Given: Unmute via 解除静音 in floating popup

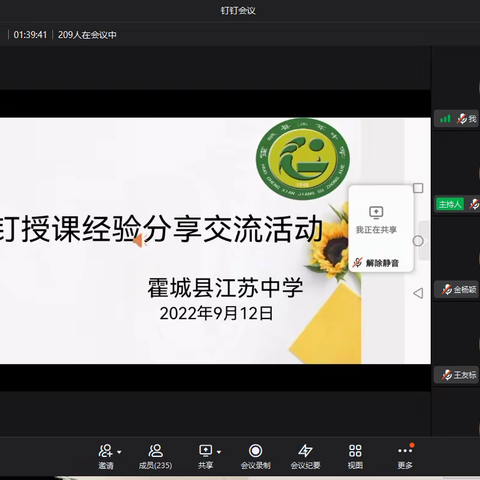Looking at the screenshot, I should tap(376, 263).
